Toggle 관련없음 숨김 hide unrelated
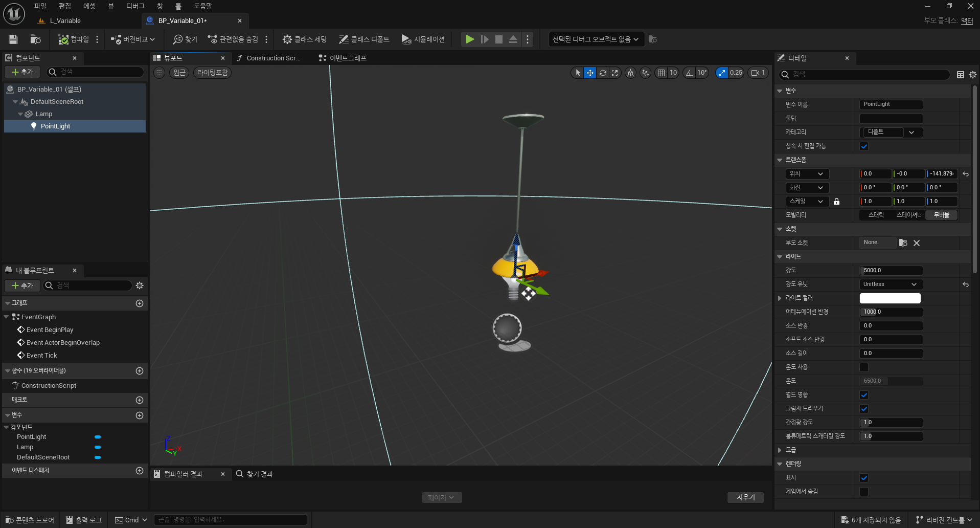 point(233,39)
